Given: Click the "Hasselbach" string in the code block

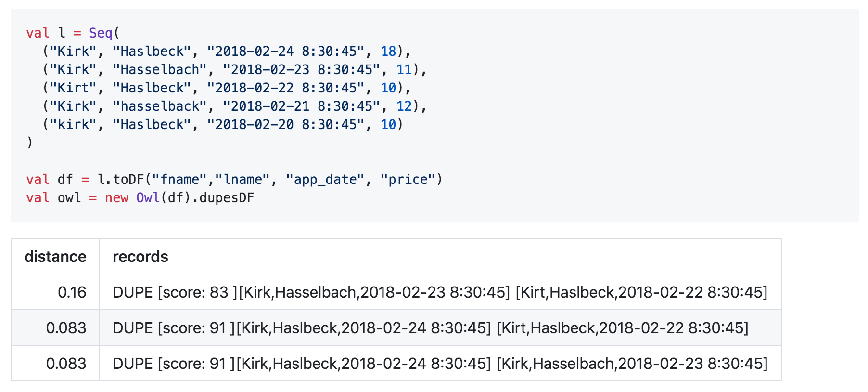Looking at the screenshot, I should coord(160,69).
